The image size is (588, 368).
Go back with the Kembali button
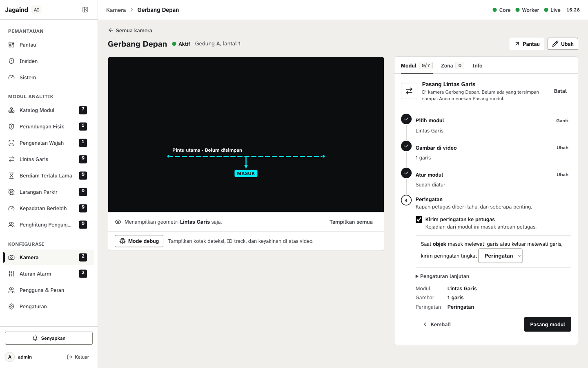coord(437,324)
